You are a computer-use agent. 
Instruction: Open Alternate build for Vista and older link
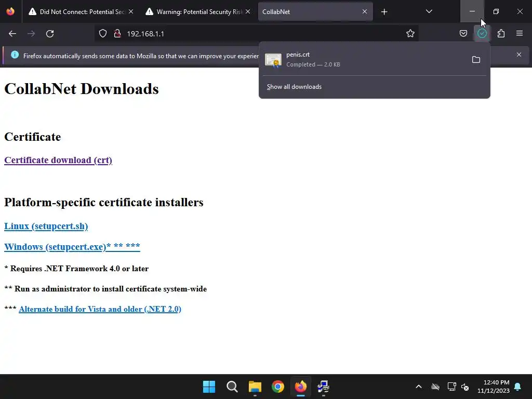click(100, 309)
